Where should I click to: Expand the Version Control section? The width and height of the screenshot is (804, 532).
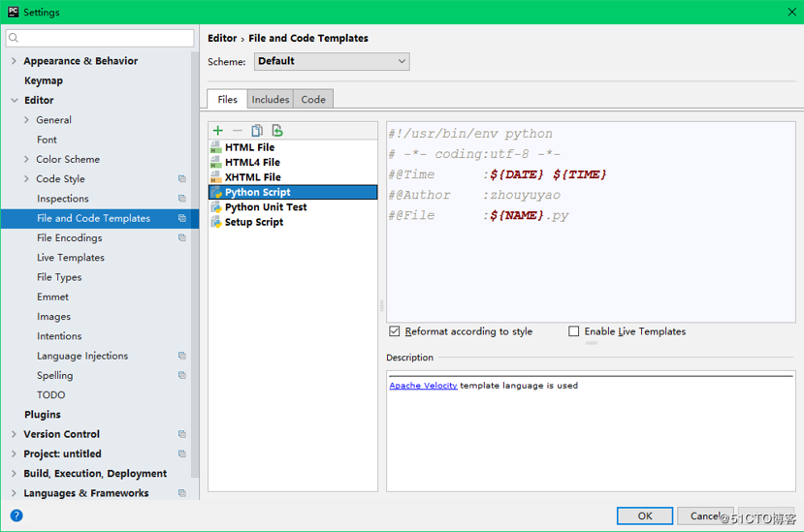(14, 434)
